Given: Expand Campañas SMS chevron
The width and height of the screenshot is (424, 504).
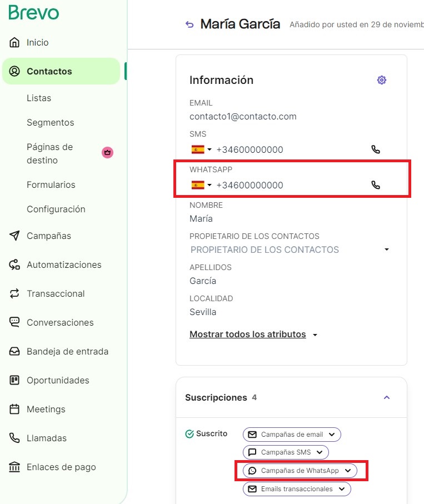Looking at the screenshot, I should click(x=319, y=452).
